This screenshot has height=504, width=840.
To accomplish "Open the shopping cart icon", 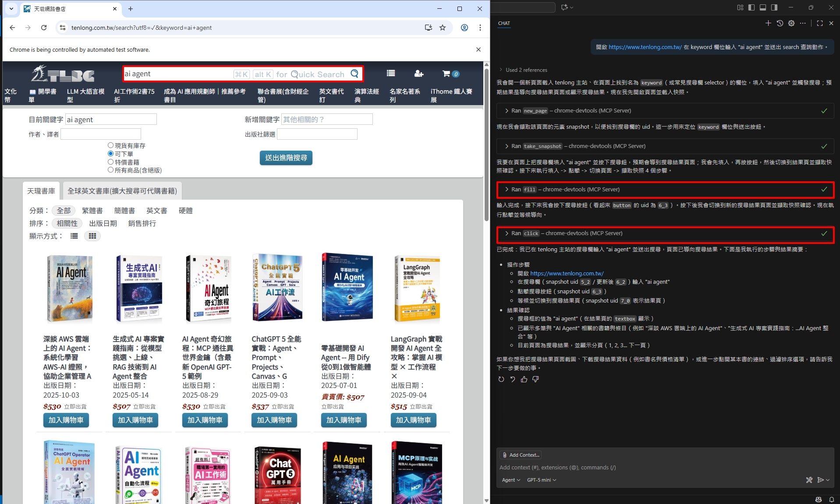I will [447, 74].
